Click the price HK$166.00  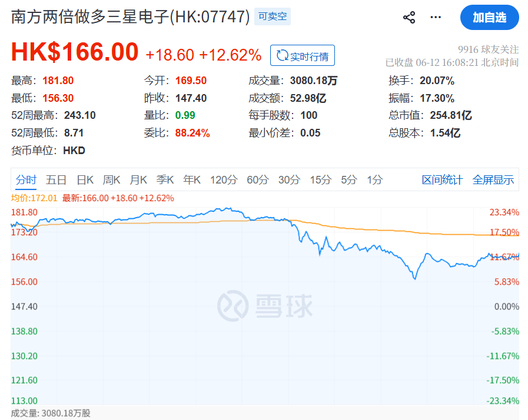click(75, 52)
